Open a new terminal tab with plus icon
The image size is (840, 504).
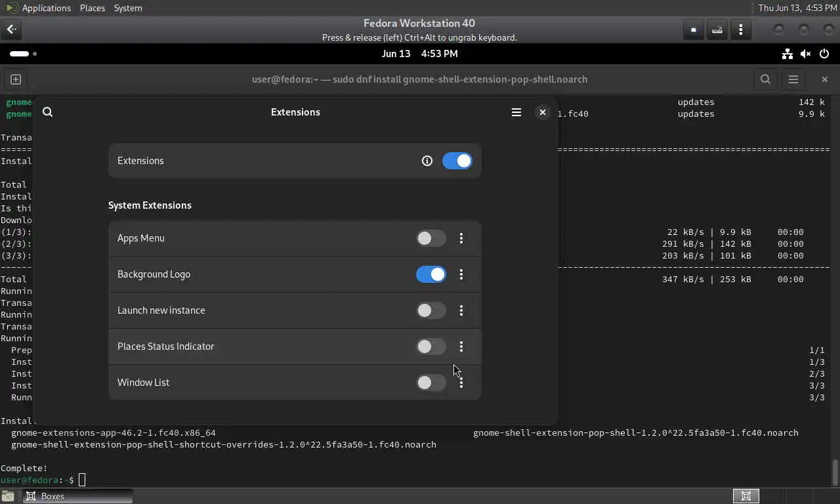pyautogui.click(x=16, y=79)
